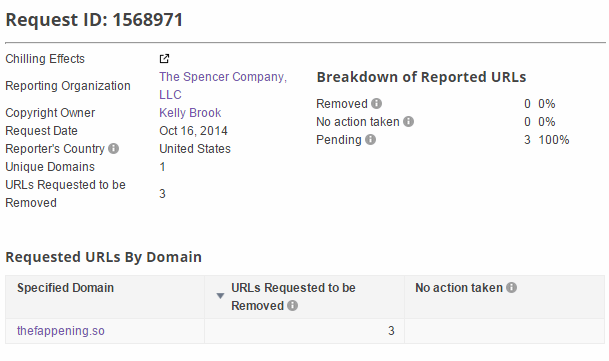The width and height of the screenshot is (609, 361).
Task: Toggle sort arrow on URLs Requested column
Action: tap(220, 296)
